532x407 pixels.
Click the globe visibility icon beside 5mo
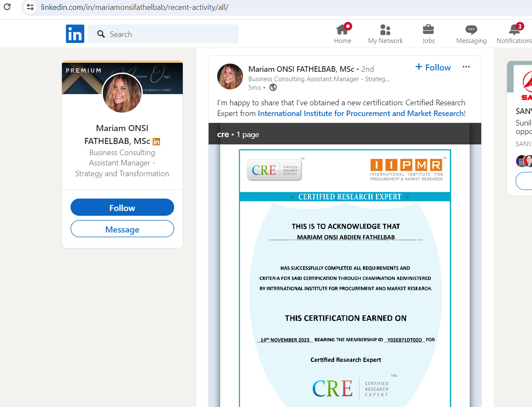(273, 87)
